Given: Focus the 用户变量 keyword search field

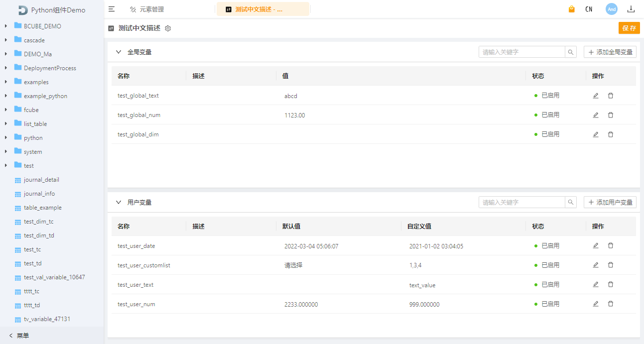Looking at the screenshot, I should click(x=521, y=202).
